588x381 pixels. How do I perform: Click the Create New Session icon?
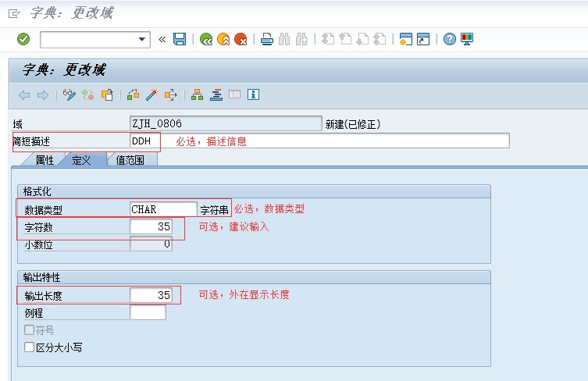click(406, 39)
